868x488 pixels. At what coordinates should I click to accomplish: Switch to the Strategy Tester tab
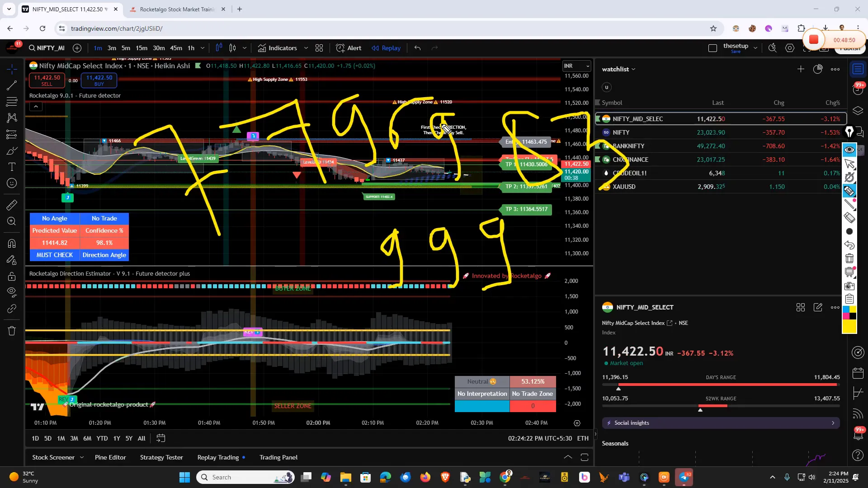click(161, 457)
